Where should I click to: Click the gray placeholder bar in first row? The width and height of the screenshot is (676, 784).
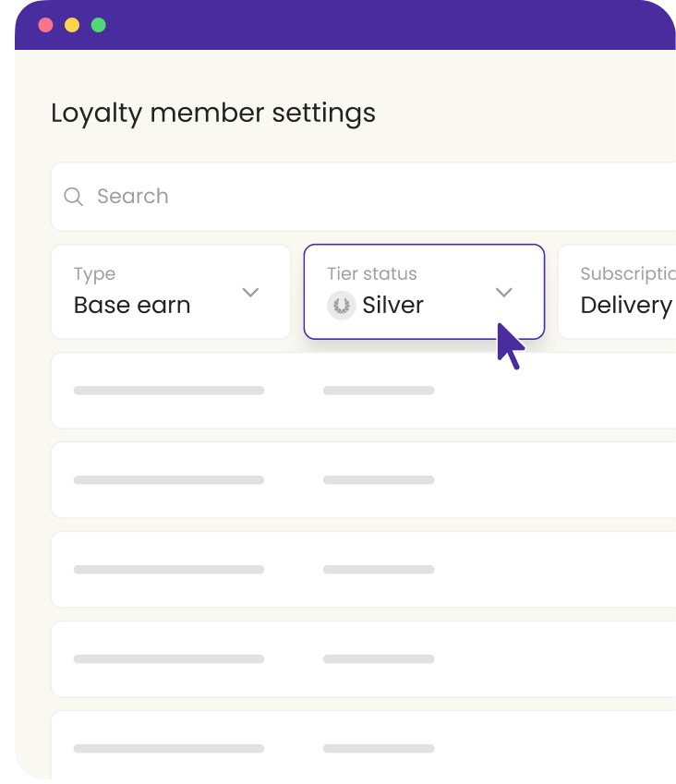pos(168,390)
